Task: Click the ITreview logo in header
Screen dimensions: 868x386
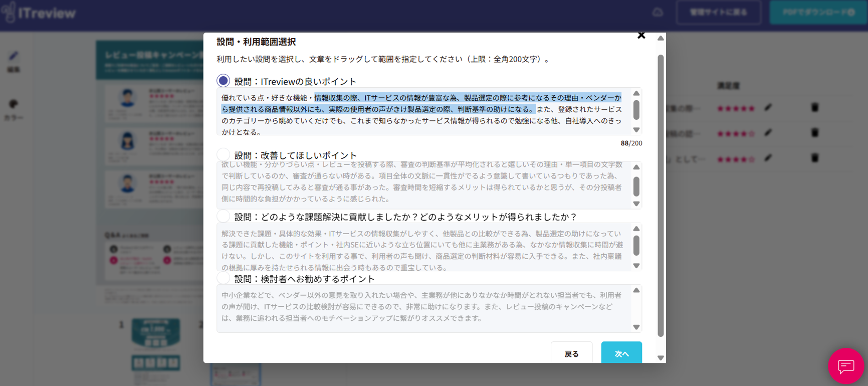Action: (x=39, y=13)
